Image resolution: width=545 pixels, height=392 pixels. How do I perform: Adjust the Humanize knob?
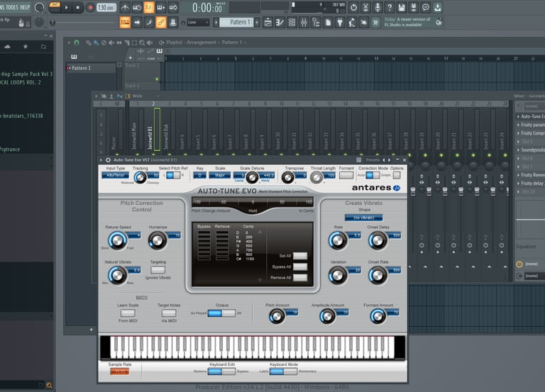158,240
